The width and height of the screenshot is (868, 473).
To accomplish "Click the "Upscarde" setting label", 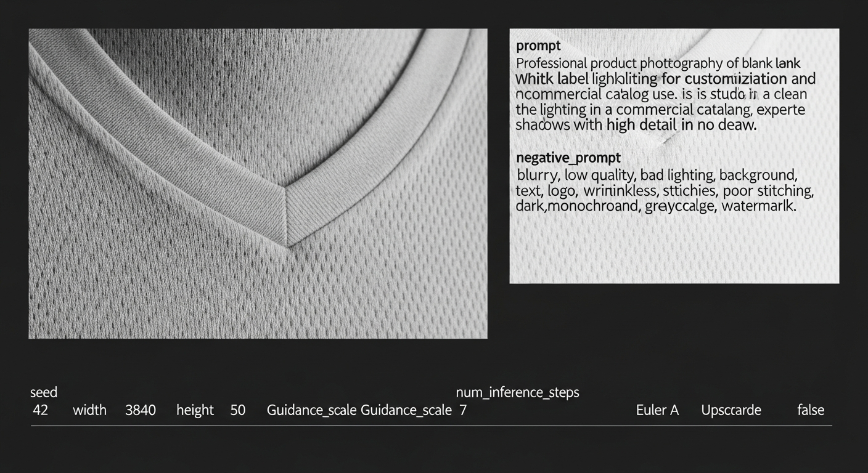I will [731, 410].
